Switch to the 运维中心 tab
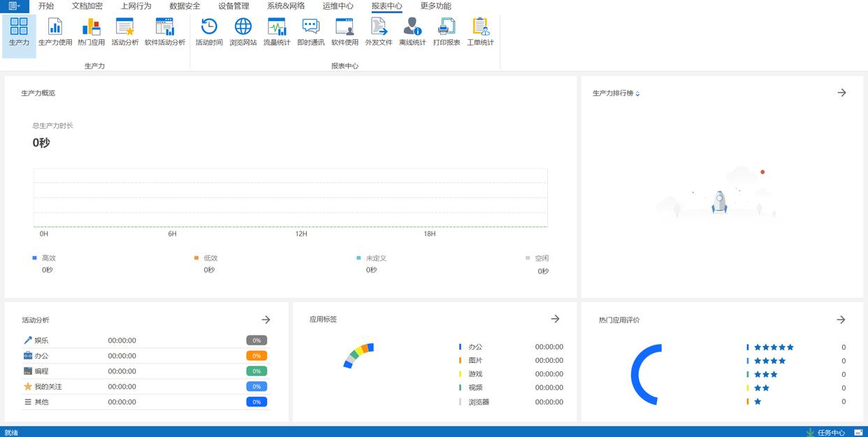This screenshot has width=868, height=437. (x=338, y=6)
